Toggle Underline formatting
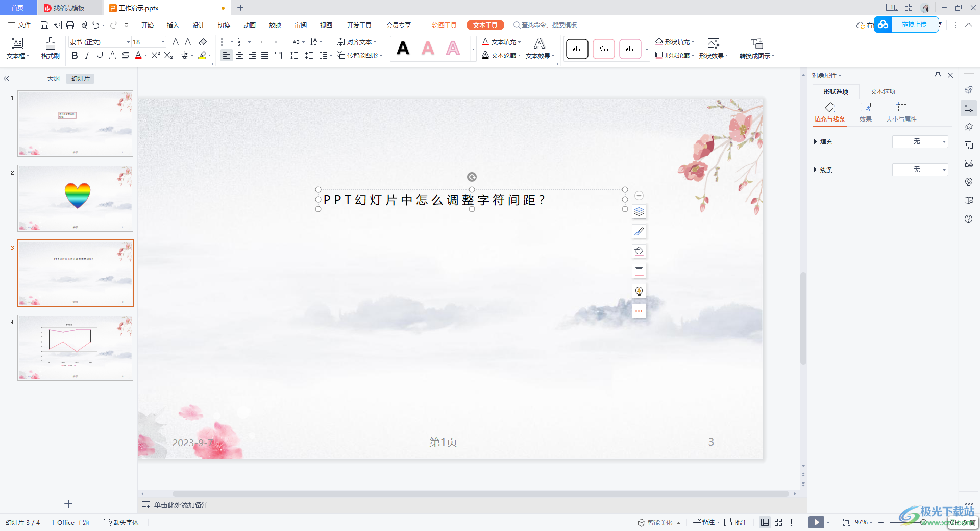The width and height of the screenshot is (980, 531). tap(100, 55)
